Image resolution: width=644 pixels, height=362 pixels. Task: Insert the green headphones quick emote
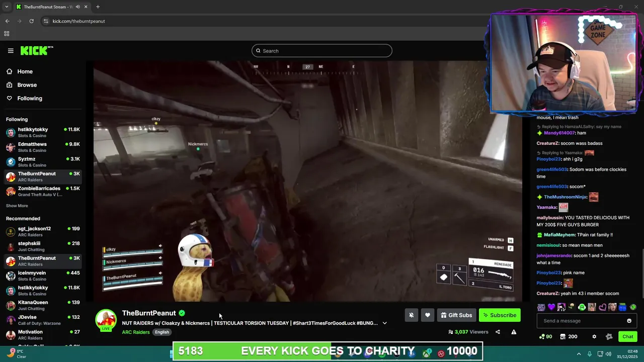tap(582, 307)
